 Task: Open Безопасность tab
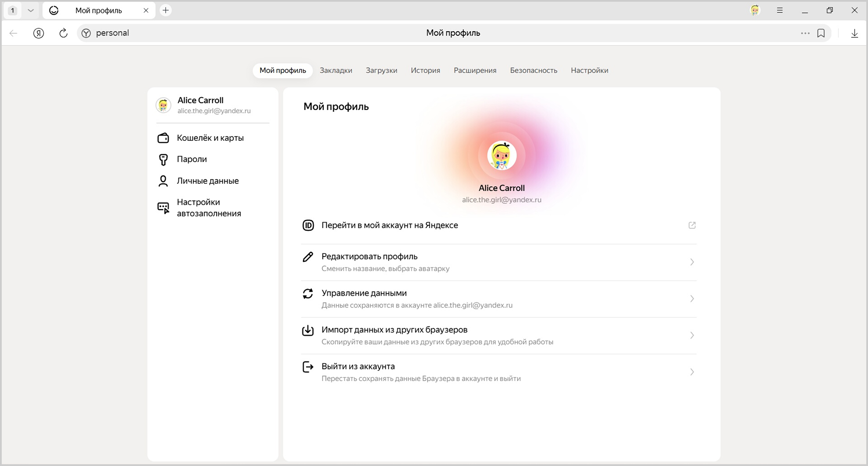click(x=533, y=71)
